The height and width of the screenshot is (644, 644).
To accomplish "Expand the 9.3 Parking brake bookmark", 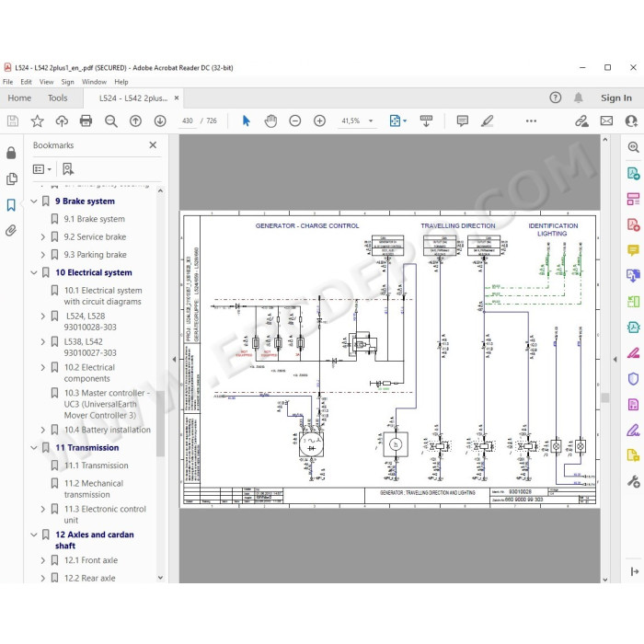I will point(42,255).
